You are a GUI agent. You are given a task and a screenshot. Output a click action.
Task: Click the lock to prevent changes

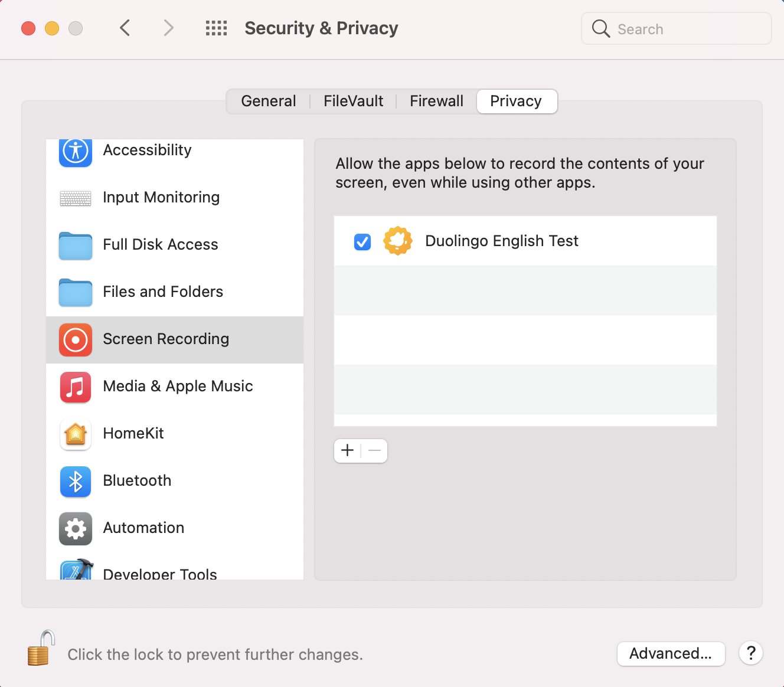[41, 648]
